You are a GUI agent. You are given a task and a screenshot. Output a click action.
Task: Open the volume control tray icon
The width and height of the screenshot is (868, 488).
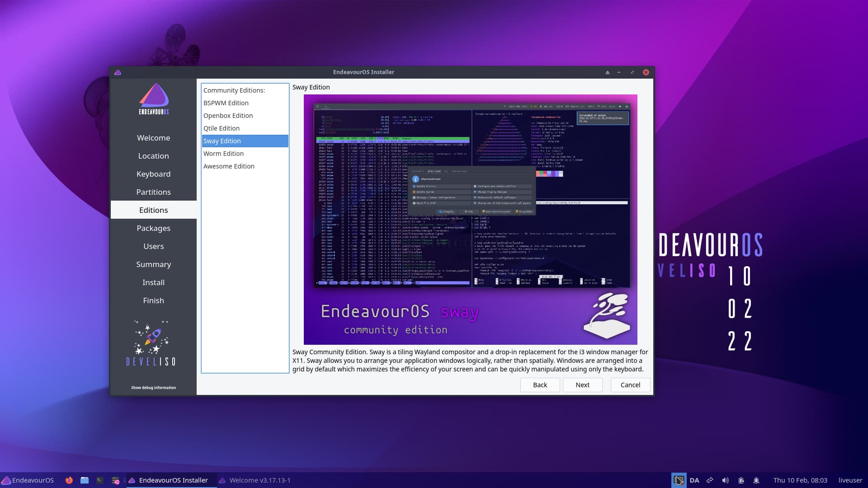(x=725, y=480)
